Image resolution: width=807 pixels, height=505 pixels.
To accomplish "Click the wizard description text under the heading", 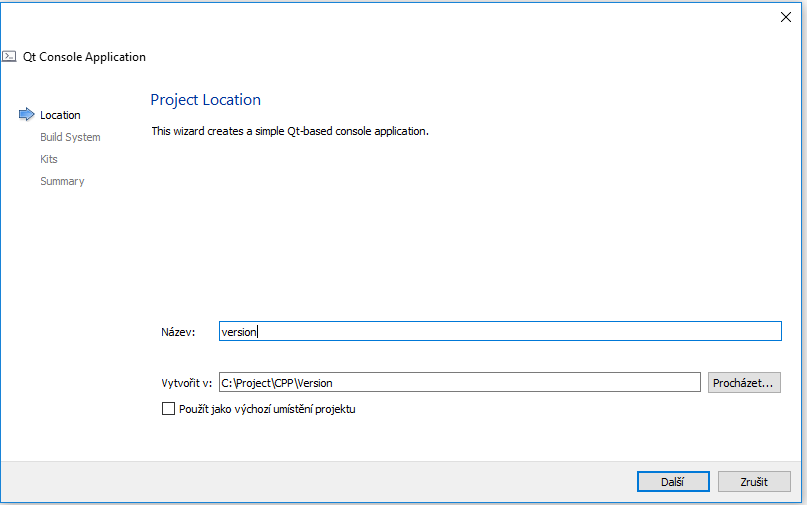I will 289,131.
